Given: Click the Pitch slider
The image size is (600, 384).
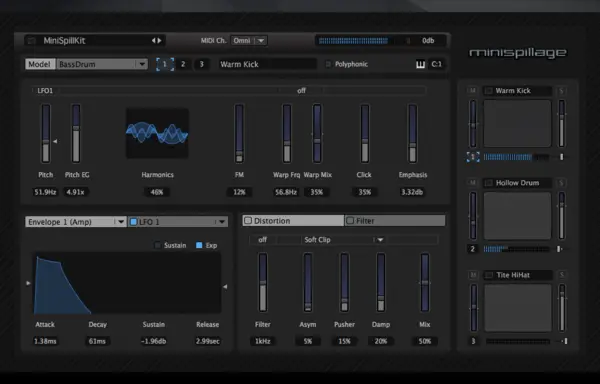Looking at the screenshot, I should [x=46, y=134].
